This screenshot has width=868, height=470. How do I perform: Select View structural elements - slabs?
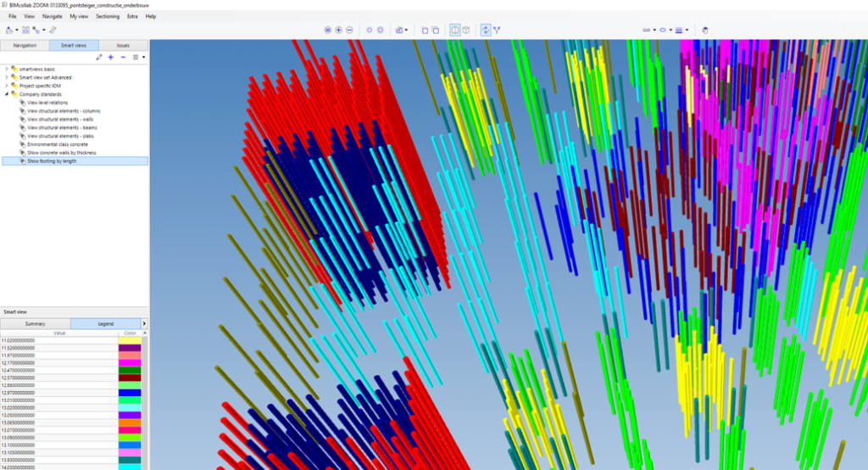60,136
